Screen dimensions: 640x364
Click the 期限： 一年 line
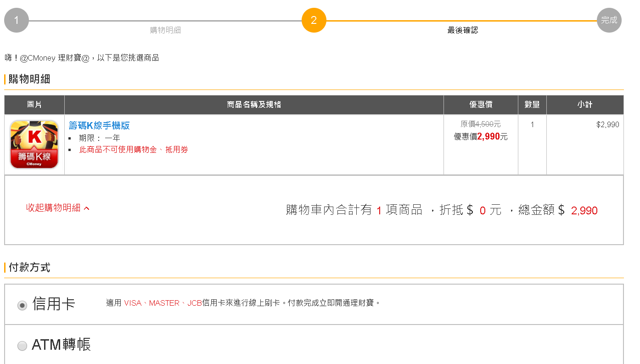100,138
